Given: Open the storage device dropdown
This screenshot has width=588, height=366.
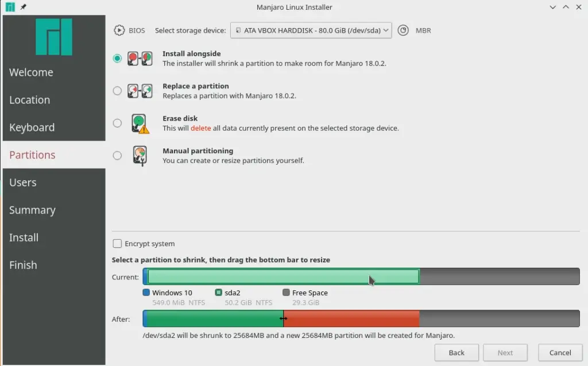Looking at the screenshot, I should pyautogui.click(x=311, y=30).
